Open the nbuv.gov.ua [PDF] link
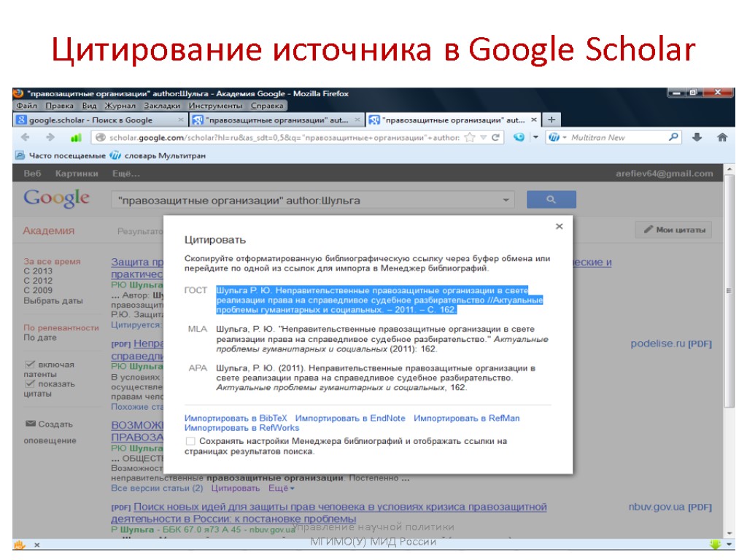Image resolution: width=747 pixels, height=560 pixels. tap(670, 507)
